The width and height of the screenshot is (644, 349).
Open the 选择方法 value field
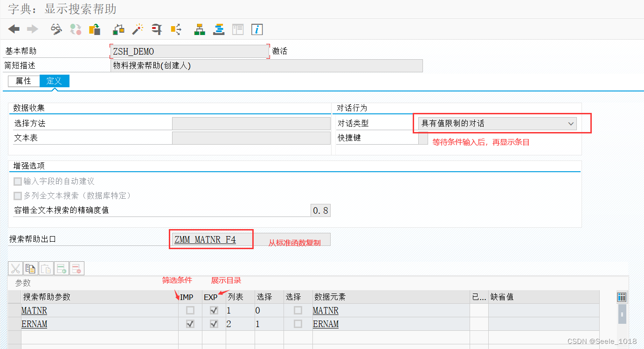pyautogui.click(x=251, y=123)
